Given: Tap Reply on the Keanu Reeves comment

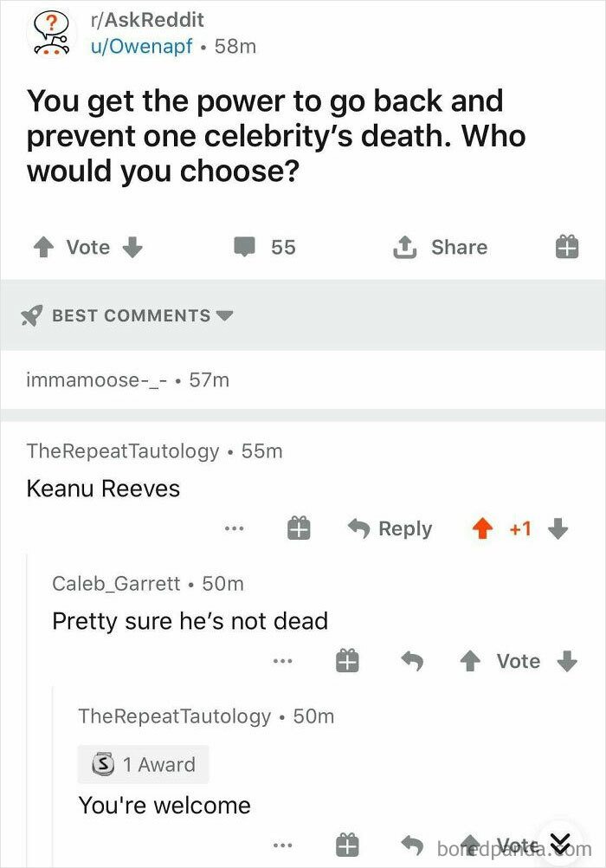Looking at the screenshot, I should 391,528.
